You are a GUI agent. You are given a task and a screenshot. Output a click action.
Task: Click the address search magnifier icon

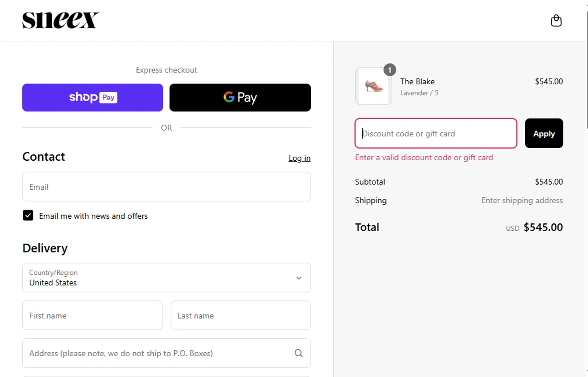299,353
